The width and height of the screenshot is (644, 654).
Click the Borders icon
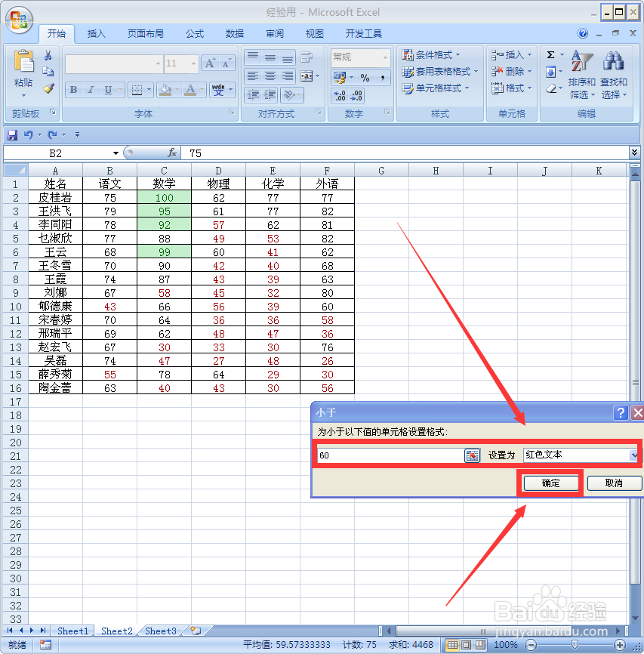[137, 90]
